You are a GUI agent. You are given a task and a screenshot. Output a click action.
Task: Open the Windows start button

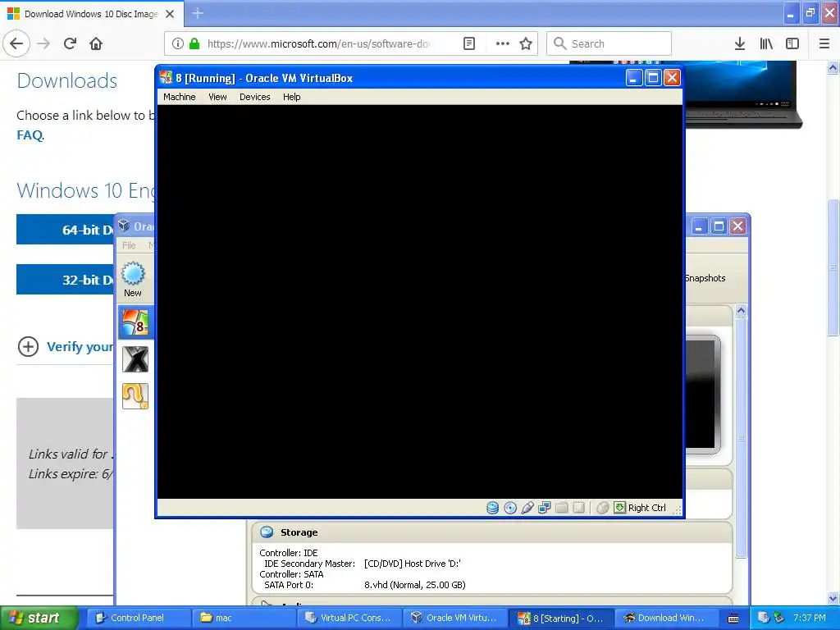coord(39,618)
